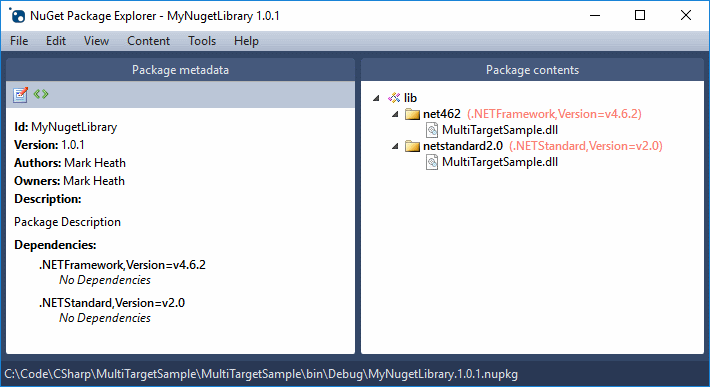
Task: Click the Package metadata panel header
Action: click(x=180, y=70)
